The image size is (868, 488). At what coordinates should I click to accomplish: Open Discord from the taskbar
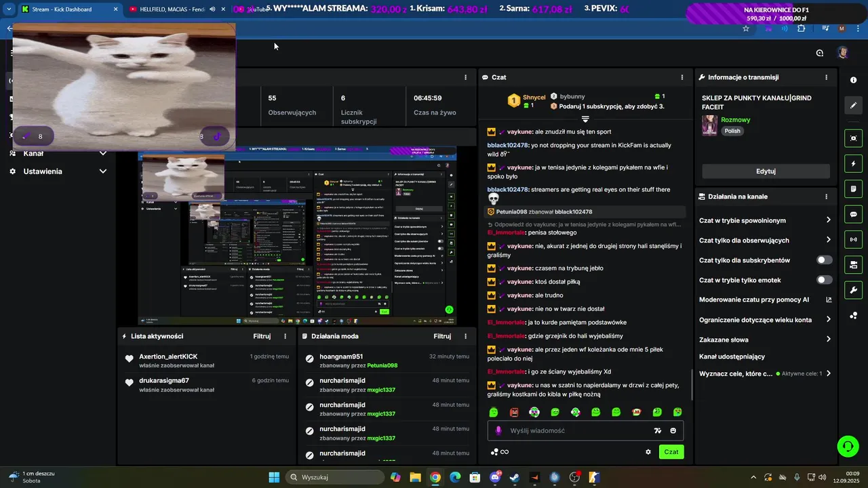tap(495, 477)
